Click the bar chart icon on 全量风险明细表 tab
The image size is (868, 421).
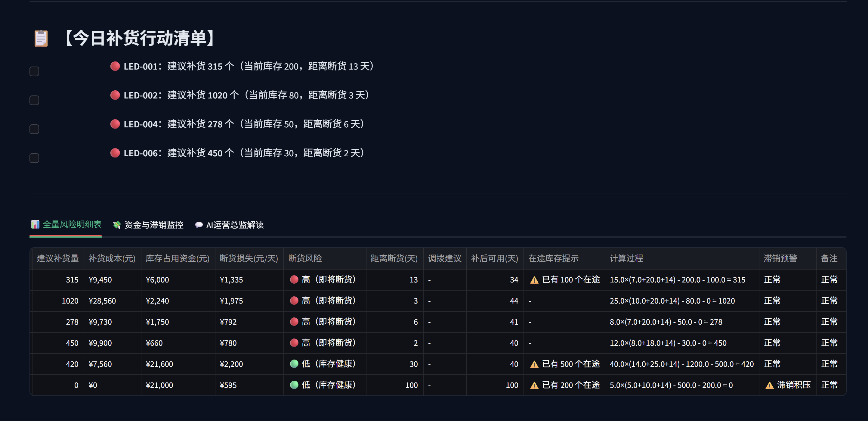[x=35, y=224]
